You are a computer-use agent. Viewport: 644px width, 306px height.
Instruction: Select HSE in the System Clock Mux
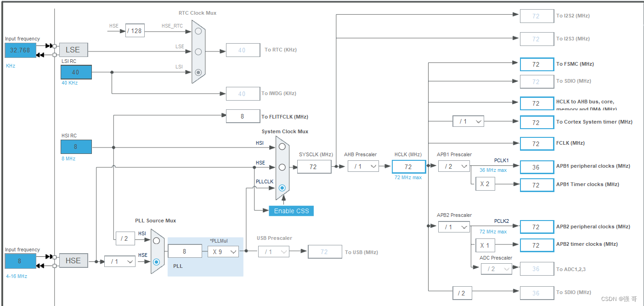click(x=282, y=167)
